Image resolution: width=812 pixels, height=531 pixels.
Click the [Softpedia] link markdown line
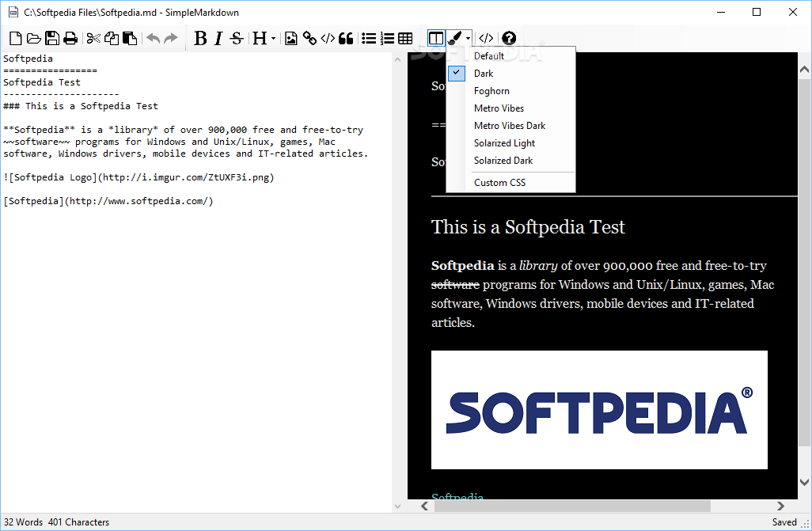[x=108, y=201]
